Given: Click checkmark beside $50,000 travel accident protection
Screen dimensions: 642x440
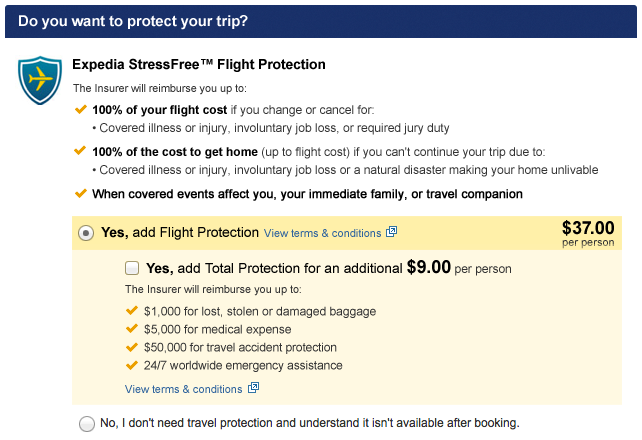Looking at the screenshot, I should pyautogui.click(x=131, y=347).
